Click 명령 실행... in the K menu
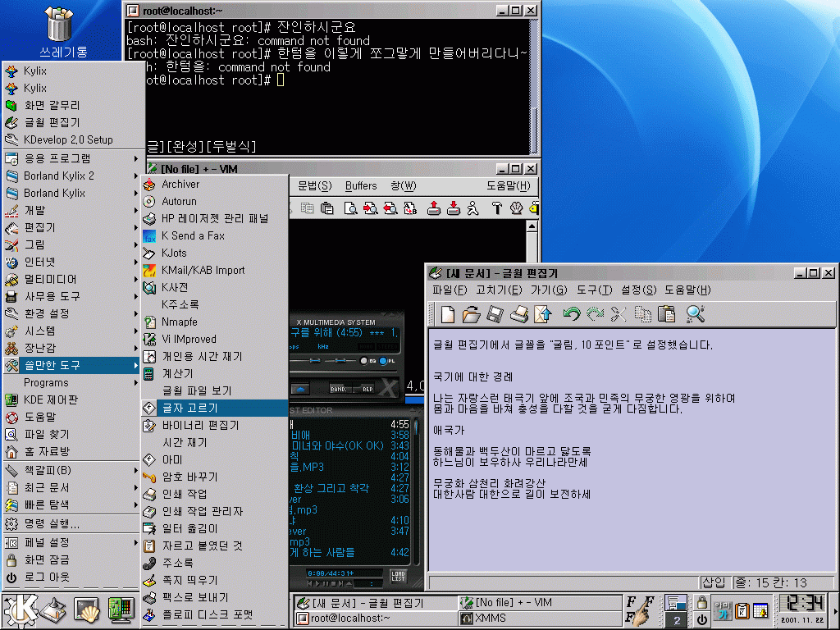The height and width of the screenshot is (630, 840). pos(73,524)
